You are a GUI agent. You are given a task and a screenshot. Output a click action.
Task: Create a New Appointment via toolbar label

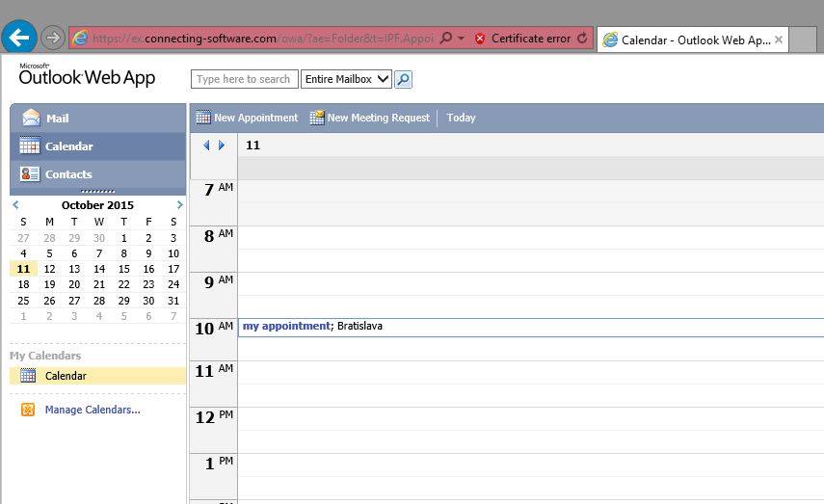(256, 118)
